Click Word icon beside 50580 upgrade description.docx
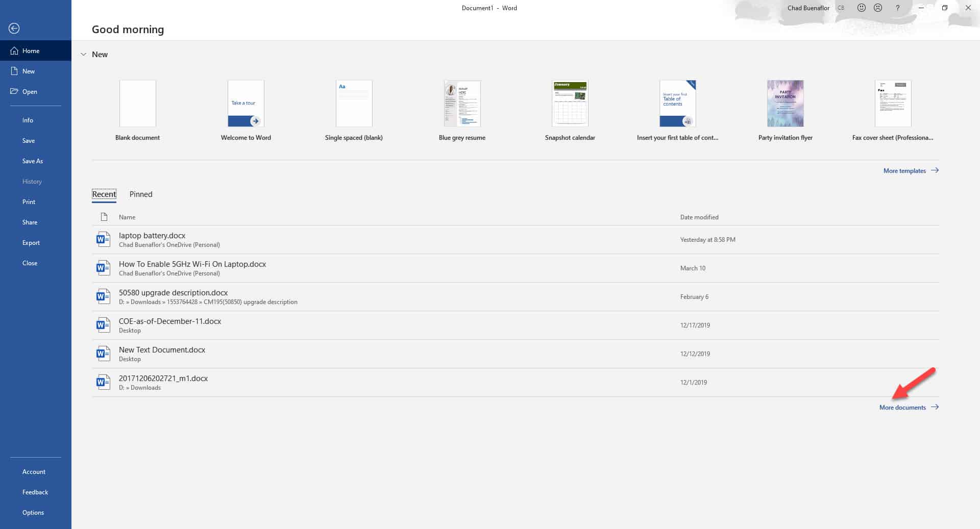Viewport: 980px width, 529px height. (103, 296)
